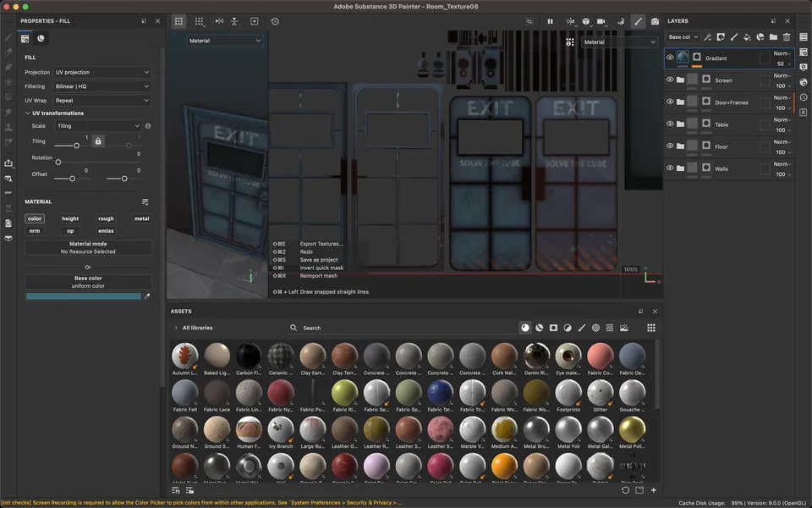Filter assets by environment image icon
This screenshot has width=812, height=508.
point(624,328)
